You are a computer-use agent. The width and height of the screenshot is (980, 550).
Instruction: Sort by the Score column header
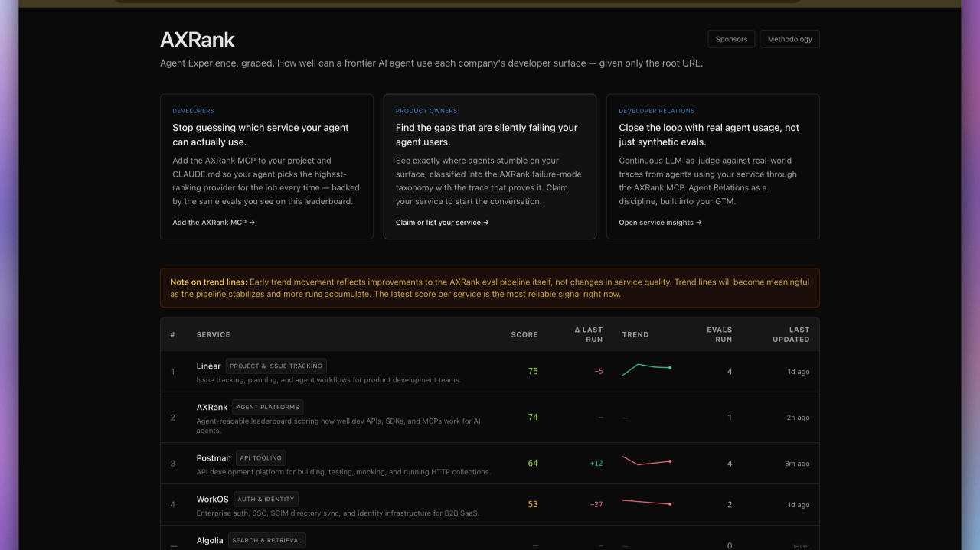pos(524,334)
